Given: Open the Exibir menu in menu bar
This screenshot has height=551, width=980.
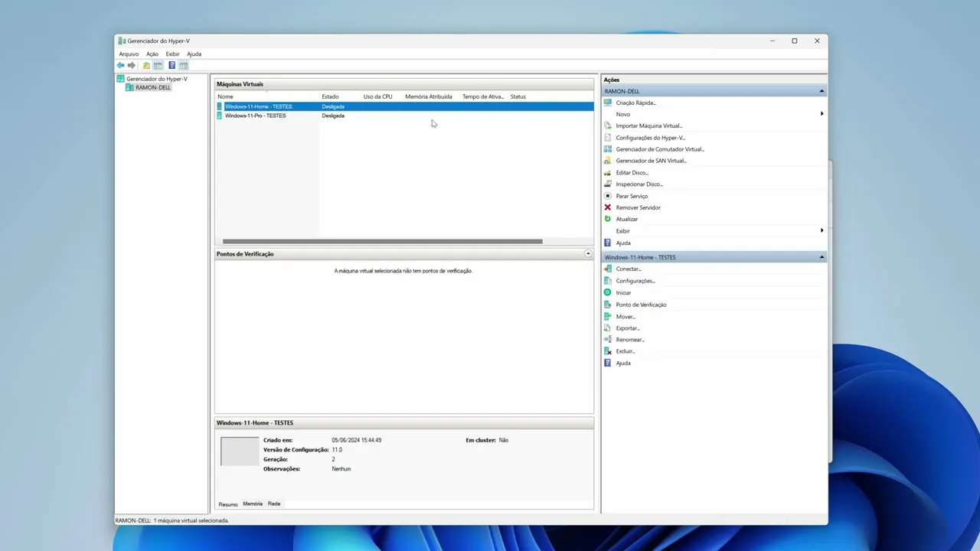Looking at the screenshot, I should tap(173, 54).
